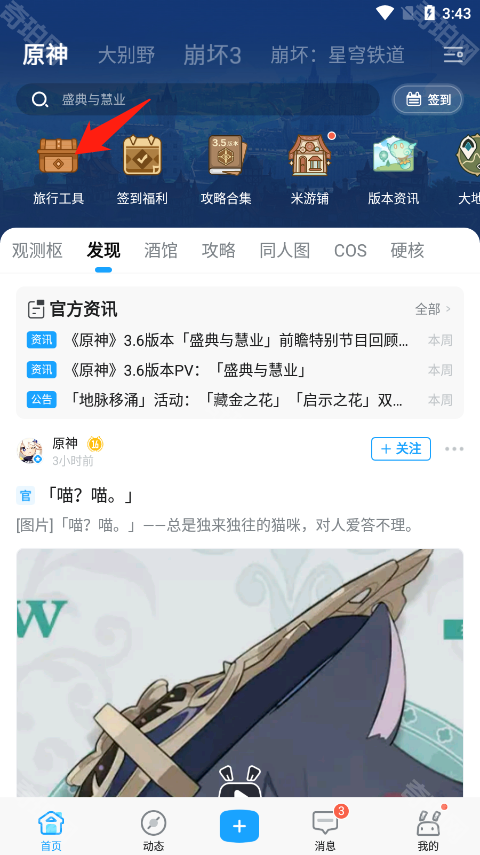Screen dimensions: 480x855
Task: Switch to the 崩坏3 game tab
Action: [212, 55]
